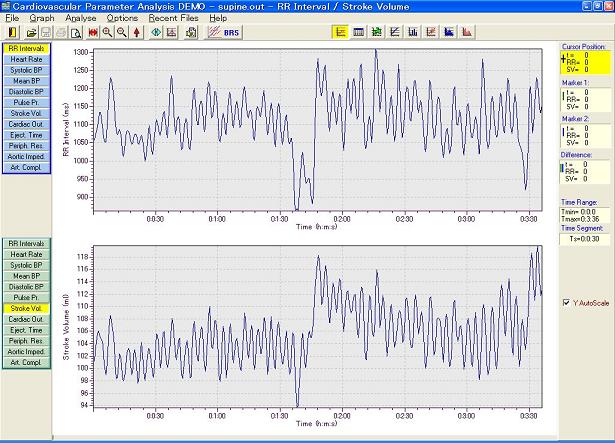Click the yellow Cursor Position readout box
The image size is (615, 443).
tap(585, 62)
